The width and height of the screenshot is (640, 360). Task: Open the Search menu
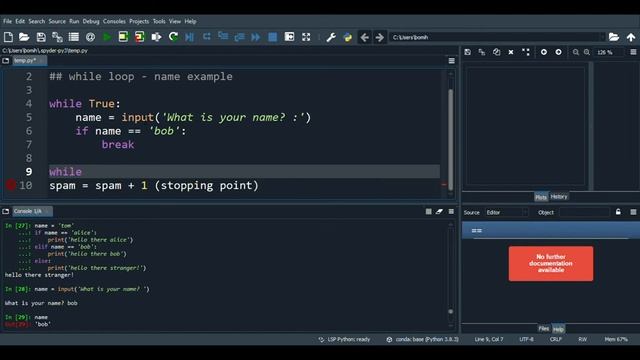tap(36, 21)
